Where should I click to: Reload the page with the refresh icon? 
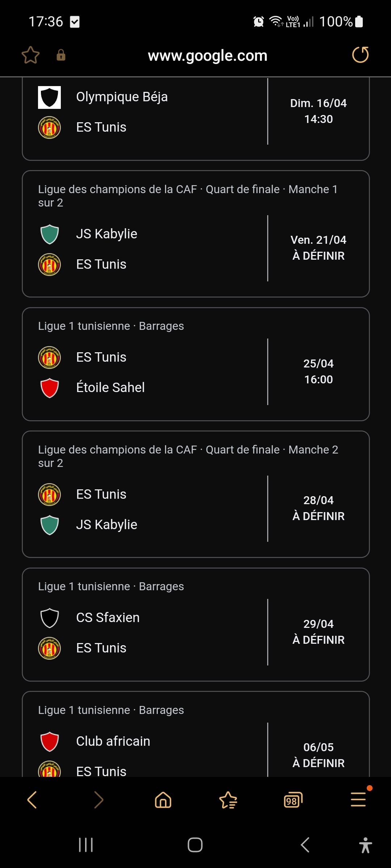[x=360, y=55]
